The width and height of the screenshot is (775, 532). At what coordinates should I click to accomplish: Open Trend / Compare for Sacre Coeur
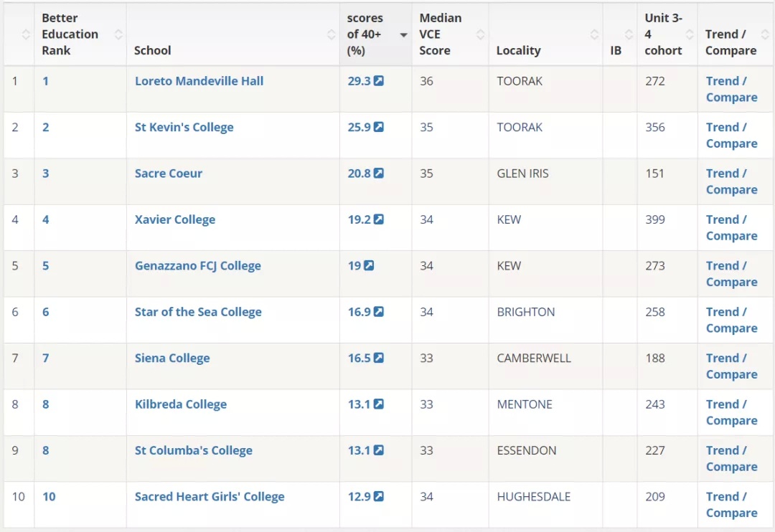click(x=731, y=181)
